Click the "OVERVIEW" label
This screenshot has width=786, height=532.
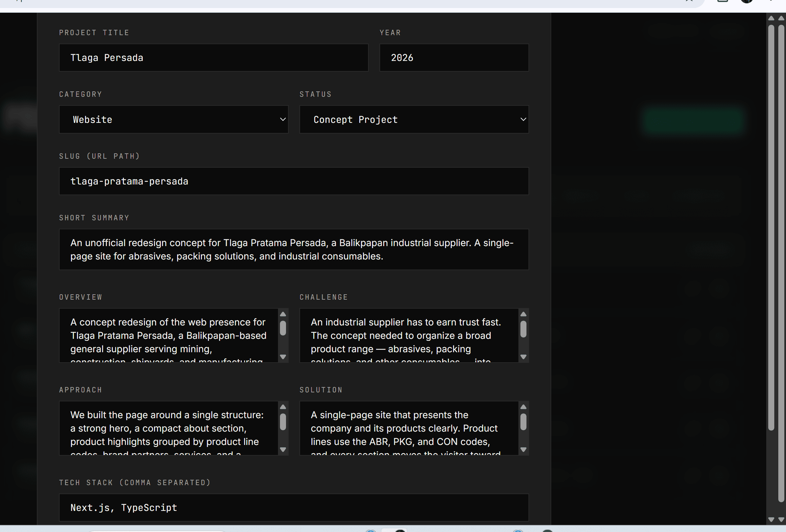click(80, 297)
